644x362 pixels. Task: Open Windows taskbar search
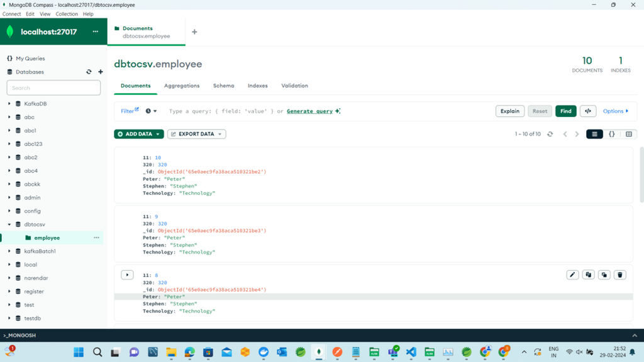point(97,352)
